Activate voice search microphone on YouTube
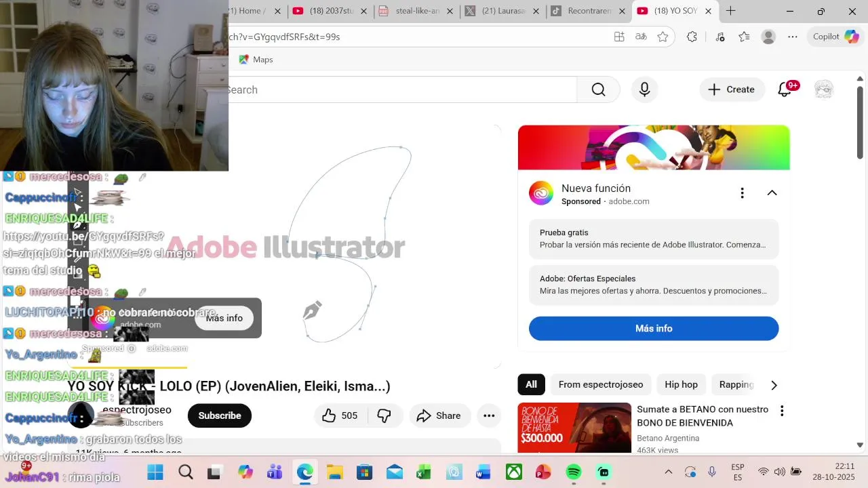 [x=644, y=89]
